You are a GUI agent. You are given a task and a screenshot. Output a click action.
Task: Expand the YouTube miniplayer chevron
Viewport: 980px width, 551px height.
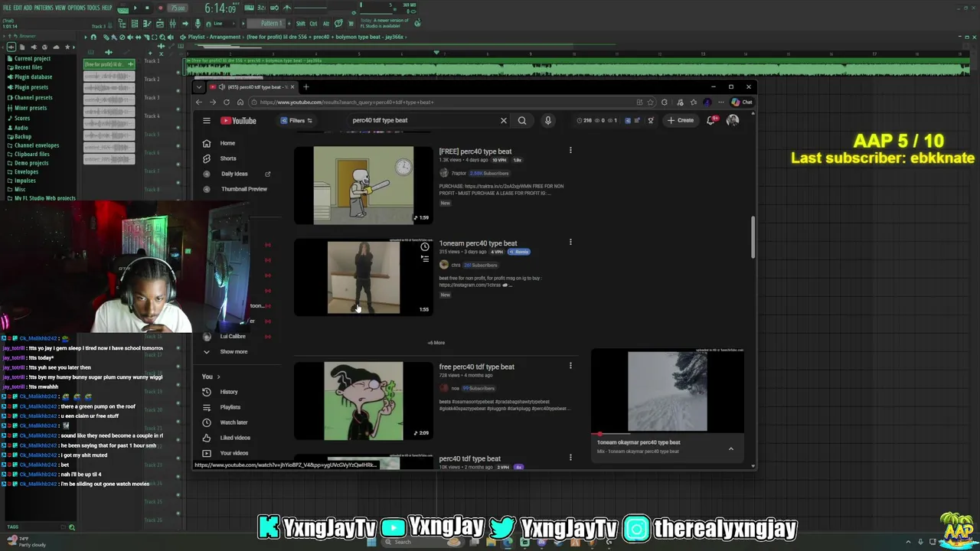coord(731,448)
